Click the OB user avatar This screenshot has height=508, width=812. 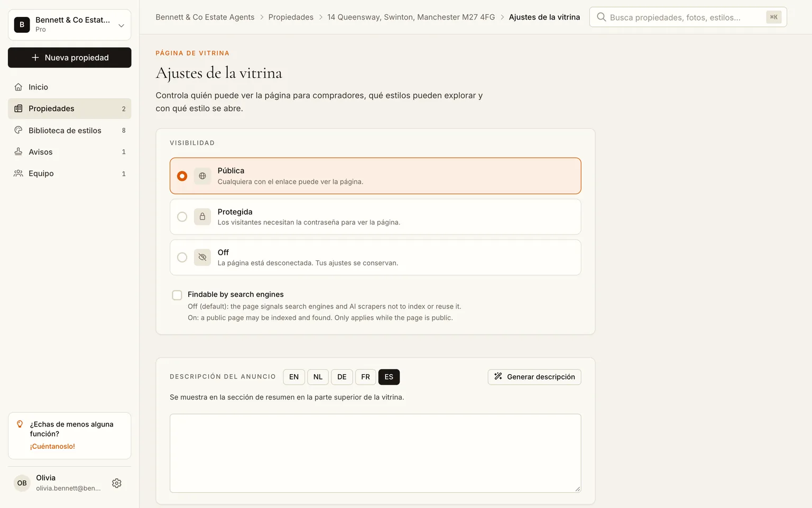pyautogui.click(x=22, y=483)
